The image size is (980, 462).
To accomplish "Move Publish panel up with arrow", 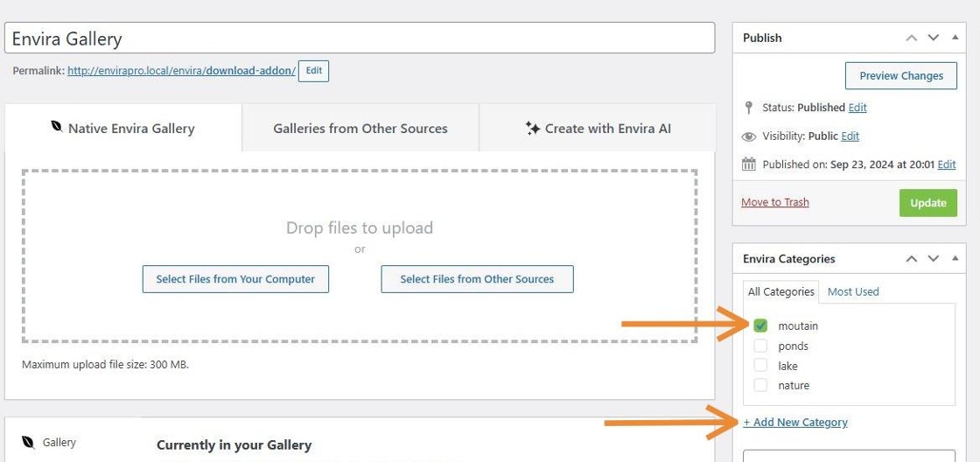I will 911,38.
